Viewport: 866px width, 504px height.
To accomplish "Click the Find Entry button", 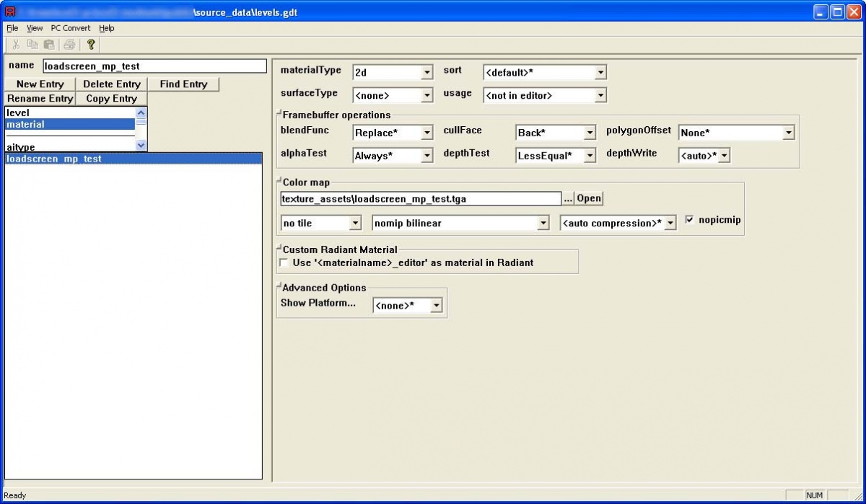I will (x=183, y=84).
